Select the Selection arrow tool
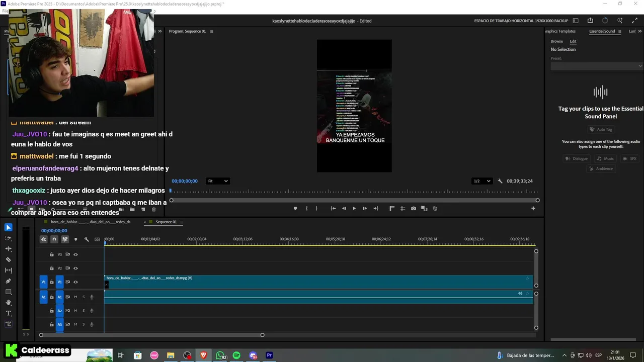This screenshot has height=362, width=644. [8, 227]
